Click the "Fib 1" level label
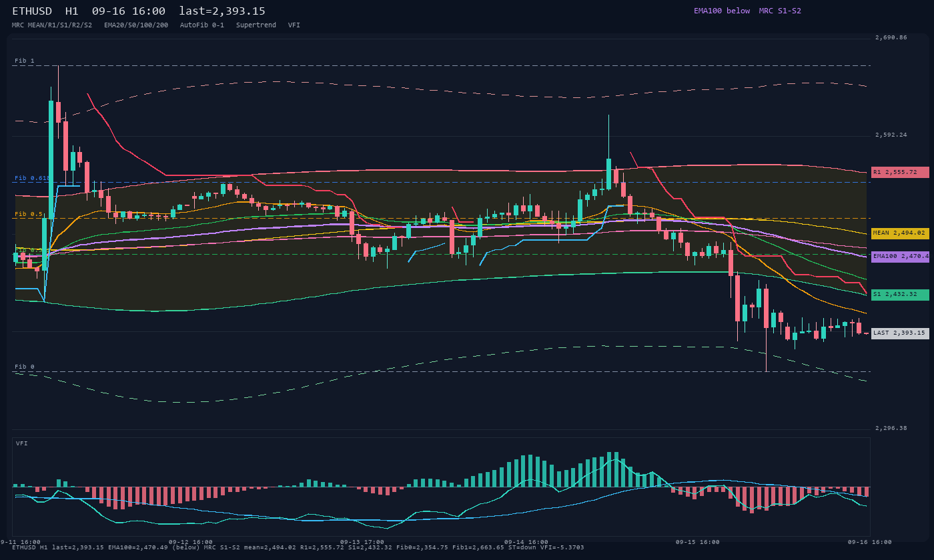Screen dimensions: 934x560 tap(25, 61)
